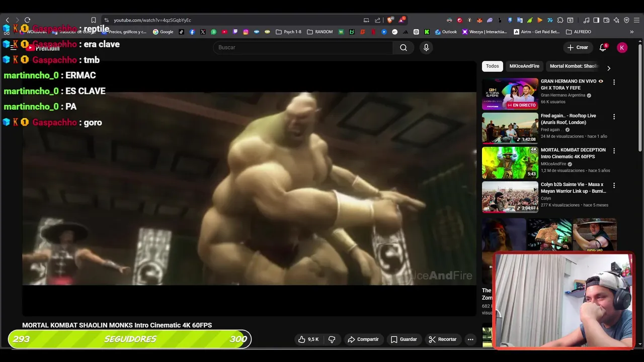Image resolution: width=644 pixels, height=362 pixels.
Task: Open MORTAL KOMBAT DECEPTION thumbnail
Action: tap(510, 162)
